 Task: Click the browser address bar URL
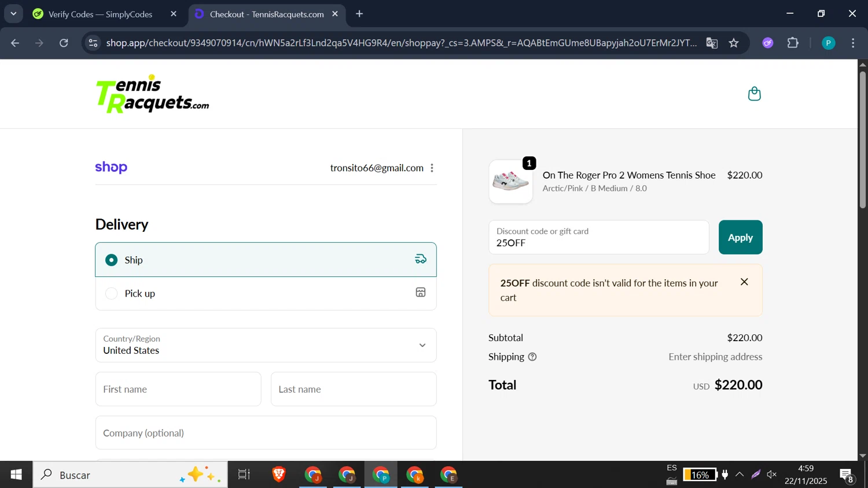[402, 43]
